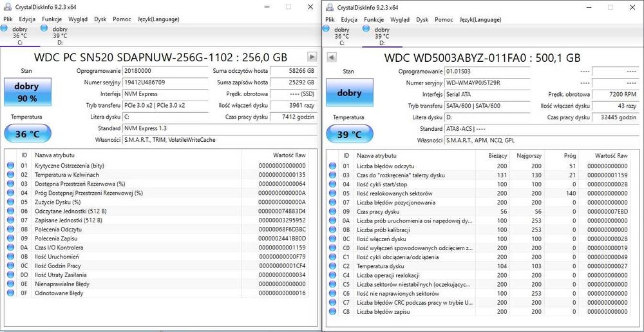Click CrystalDiskInfo app icon in right title bar

pyautogui.click(x=329, y=7)
